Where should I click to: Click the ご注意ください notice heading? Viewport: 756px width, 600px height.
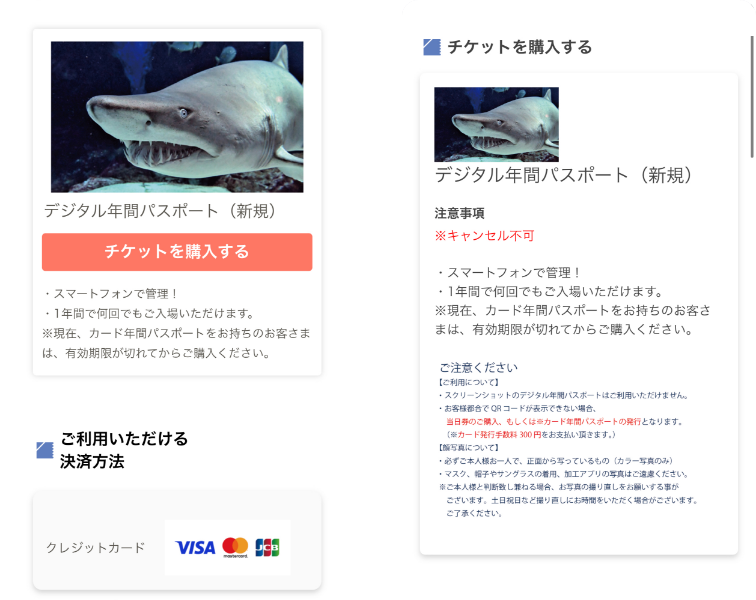(478, 368)
